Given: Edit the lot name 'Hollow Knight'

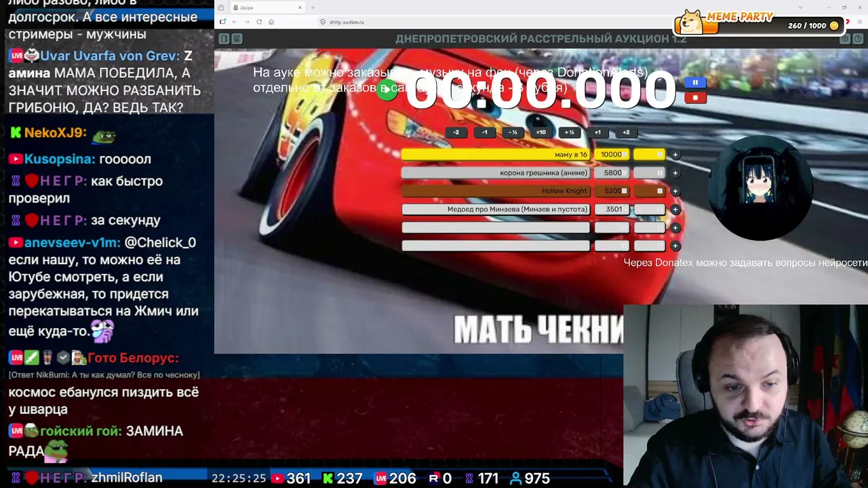Looking at the screenshot, I should coord(496,191).
